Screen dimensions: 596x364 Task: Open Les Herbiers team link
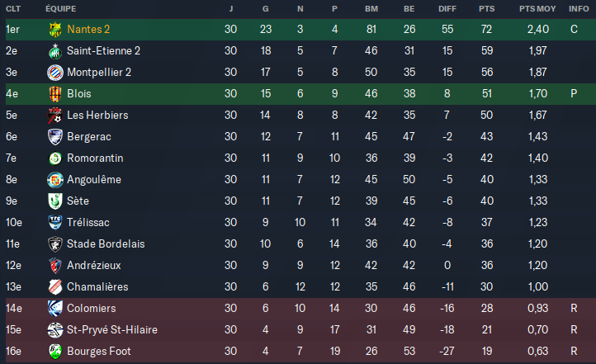click(95, 115)
